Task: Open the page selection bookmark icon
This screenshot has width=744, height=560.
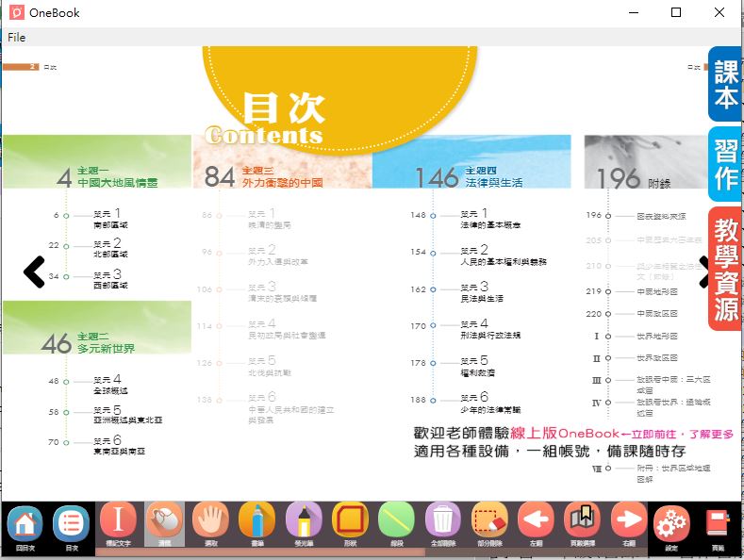Action: 582,522
